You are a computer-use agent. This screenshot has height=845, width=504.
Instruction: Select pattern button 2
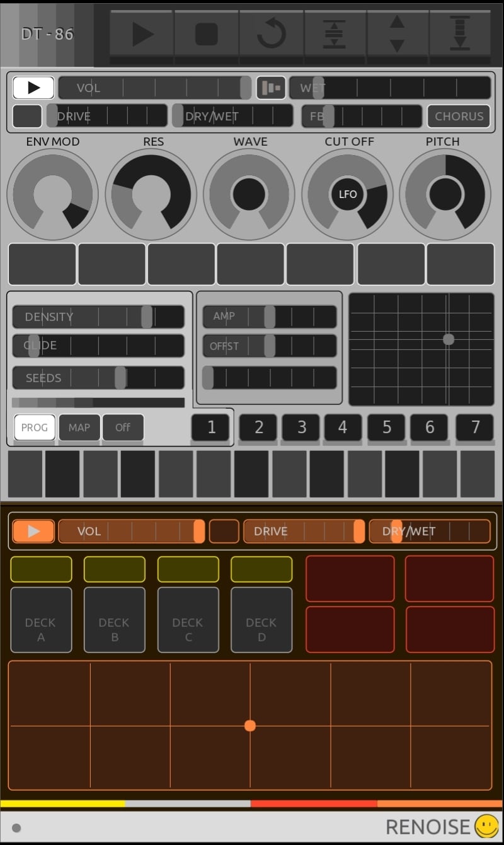pyautogui.click(x=258, y=427)
